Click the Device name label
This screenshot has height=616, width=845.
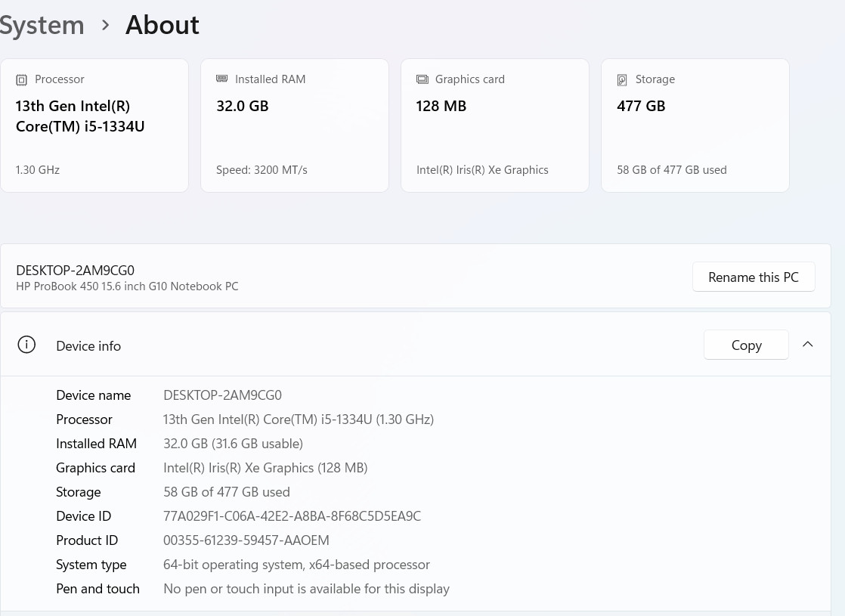coord(94,395)
